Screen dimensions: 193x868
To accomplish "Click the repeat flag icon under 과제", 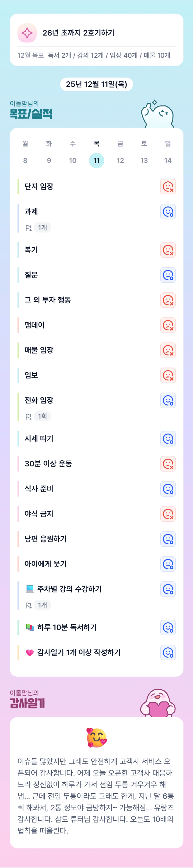I will [x=29, y=228].
